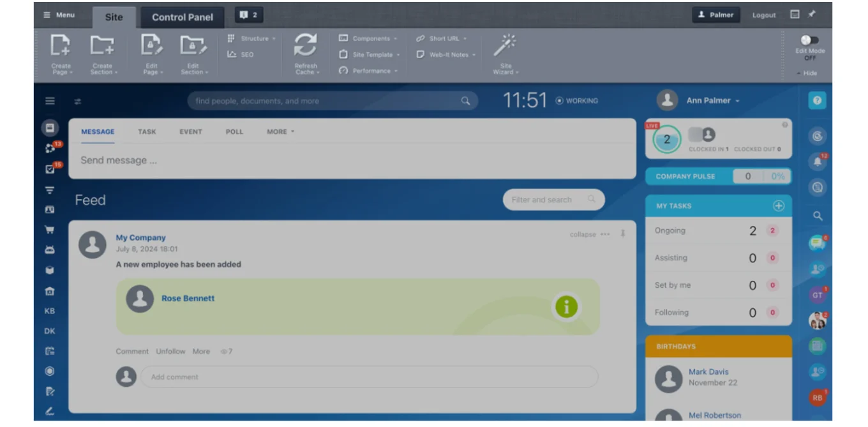This screenshot has width=868, height=427.
Task: Switch to the Control Panel tab
Action: [x=183, y=17]
